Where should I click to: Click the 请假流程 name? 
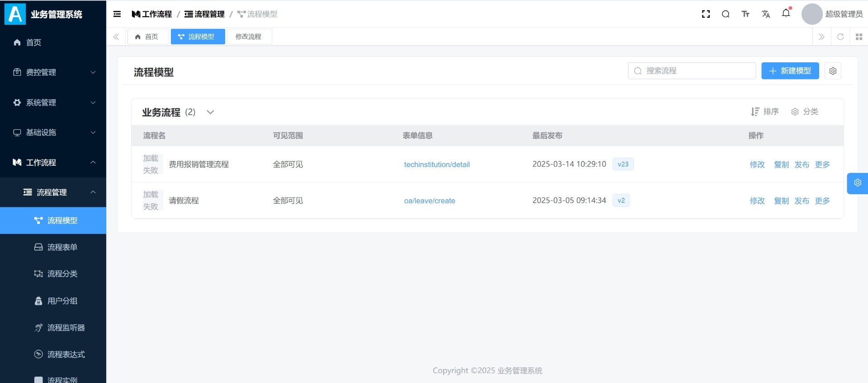coord(184,201)
